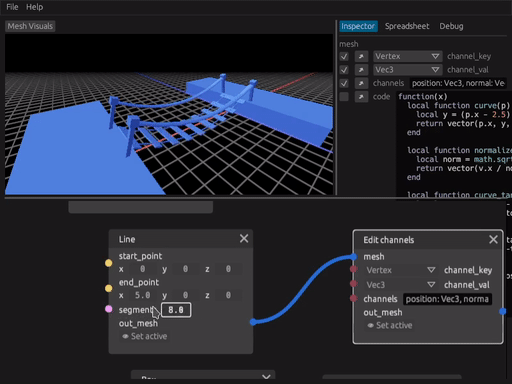Edit the channels text field in Inspector
Viewport: 512px width, 384px height.
458,83
